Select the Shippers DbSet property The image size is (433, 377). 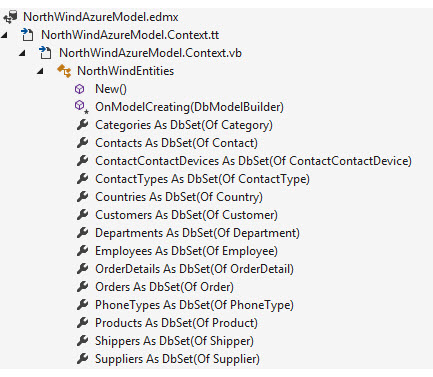tap(174, 341)
